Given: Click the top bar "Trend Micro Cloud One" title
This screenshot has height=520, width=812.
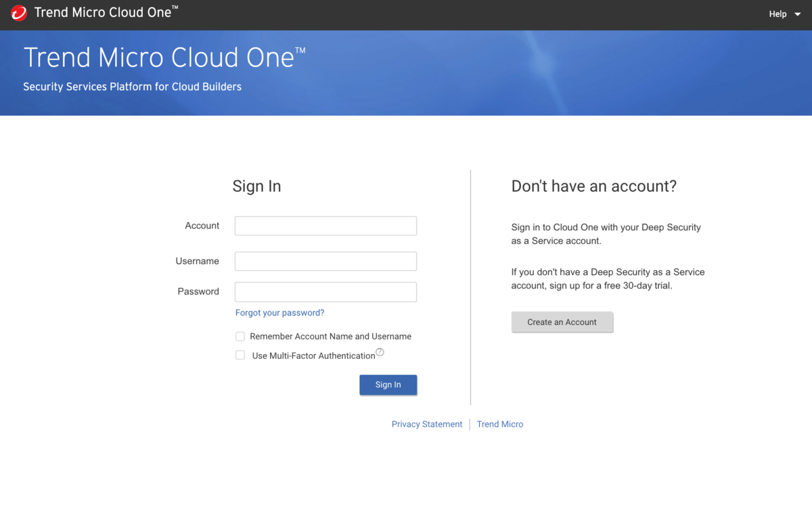Looking at the screenshot, I should click(106, 12).
